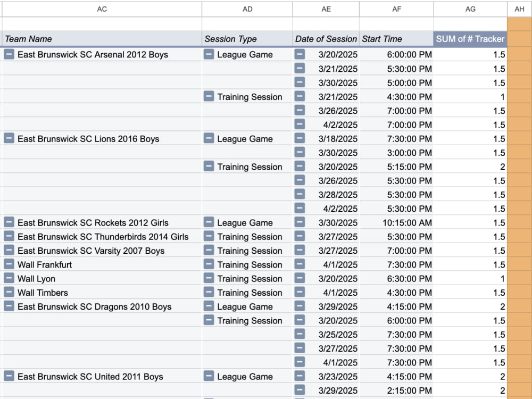This screenshot has width=532, height=399.
Task: Select the SUM of # Tracker header cell
Action: coord(471,39)
